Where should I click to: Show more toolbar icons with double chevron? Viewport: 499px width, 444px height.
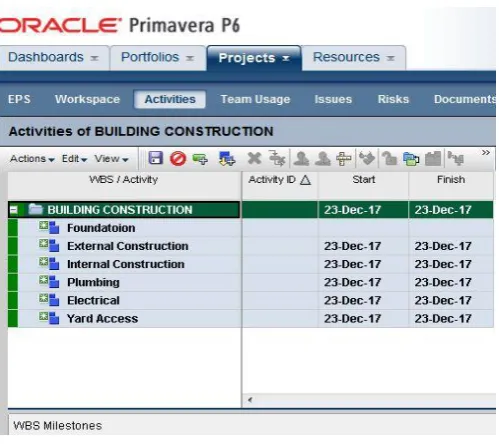[x=486, y=153]
